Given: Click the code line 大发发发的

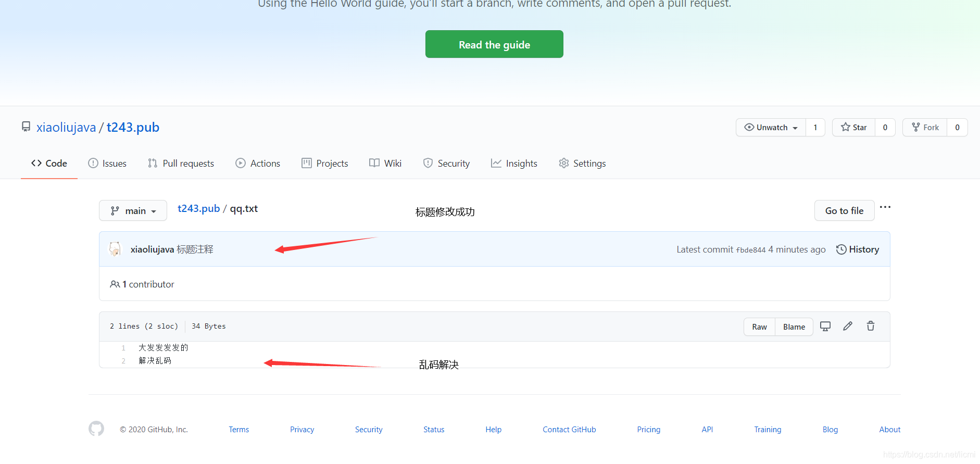Looking at the screenshot, I should pyautogui.click(x=163, y=347).
